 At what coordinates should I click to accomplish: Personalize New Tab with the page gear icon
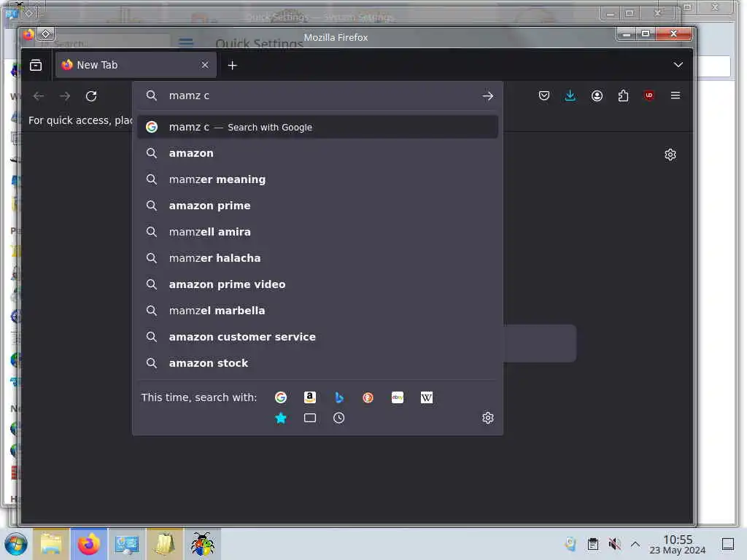pyautogui.click(x=670, y=155)
